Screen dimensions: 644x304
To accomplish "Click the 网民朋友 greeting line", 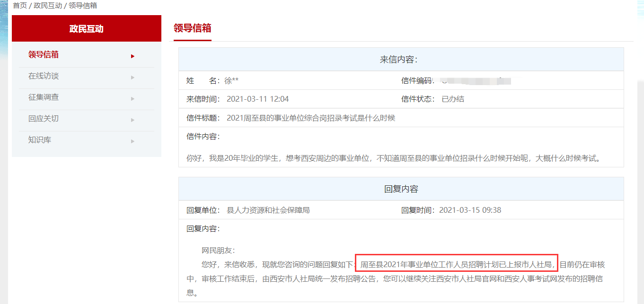I will pyautogui.click(x=218, y=251).
